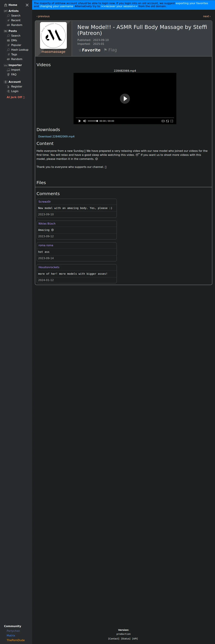Click the magnifier icon beside Hash Lookup
Image resolution: width=215 pixels, height=644 pixels.
tap(9, 50)
